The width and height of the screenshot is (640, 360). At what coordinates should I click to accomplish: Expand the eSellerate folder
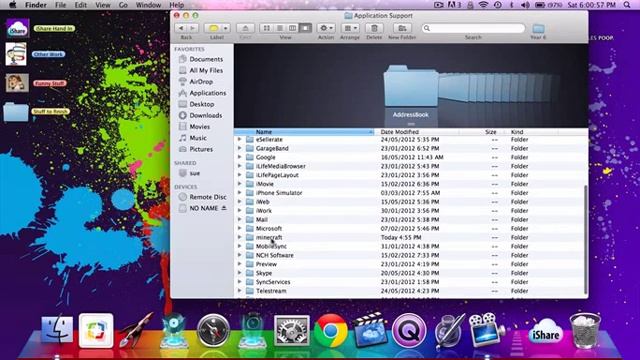pos(240,140)
